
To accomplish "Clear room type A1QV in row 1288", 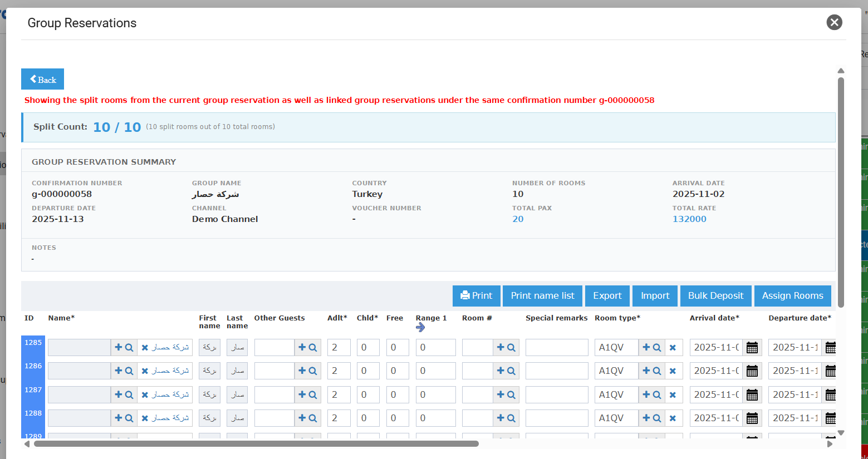I will pos(673,418).
